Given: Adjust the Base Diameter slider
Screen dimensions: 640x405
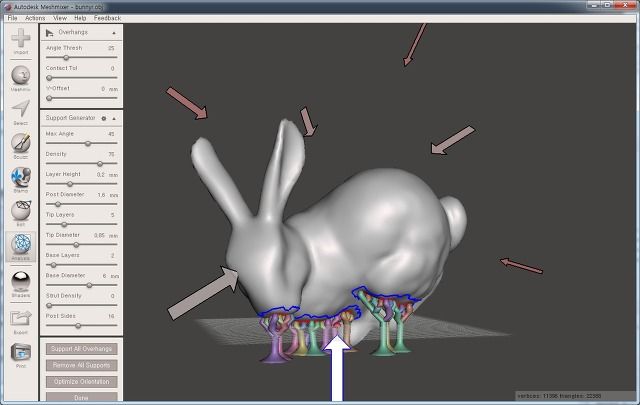Looking at the screenshot, I should click(x=82, y=285).
